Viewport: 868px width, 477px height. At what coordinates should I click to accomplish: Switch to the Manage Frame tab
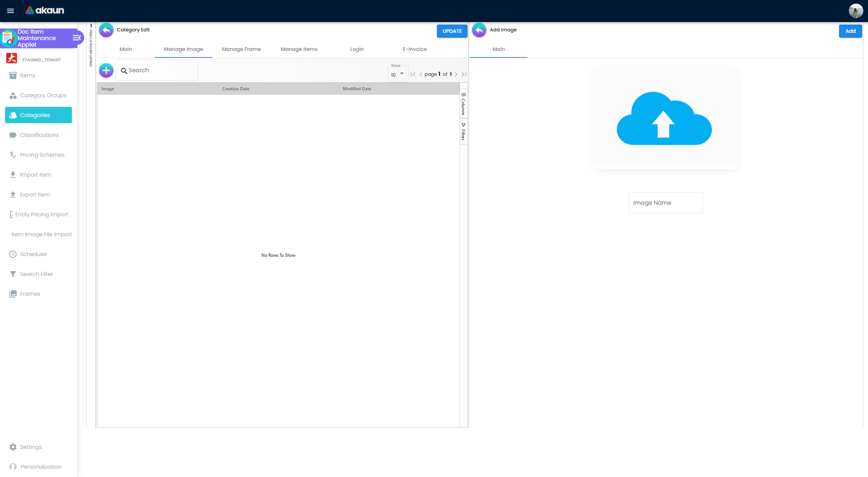coord(241,49)
